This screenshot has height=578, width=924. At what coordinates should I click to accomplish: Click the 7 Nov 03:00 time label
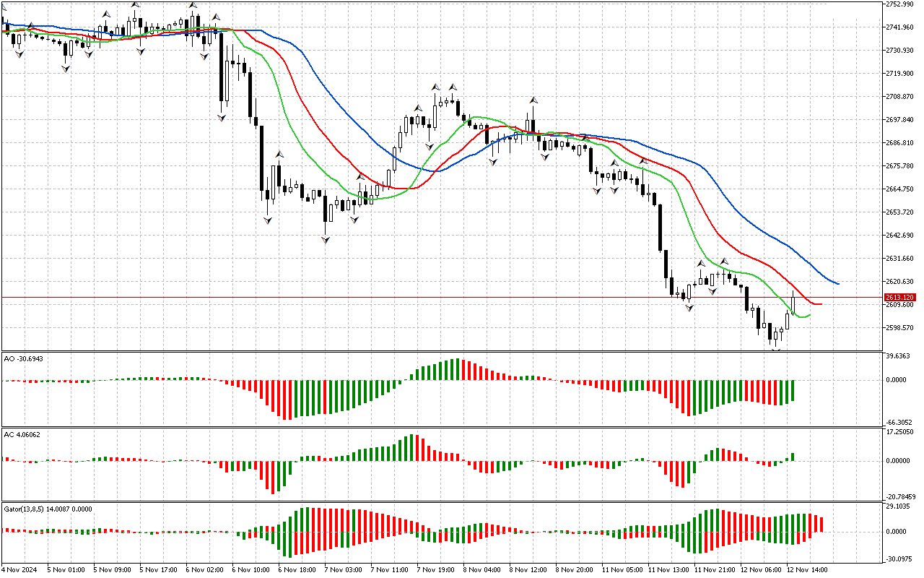(343, 569)
